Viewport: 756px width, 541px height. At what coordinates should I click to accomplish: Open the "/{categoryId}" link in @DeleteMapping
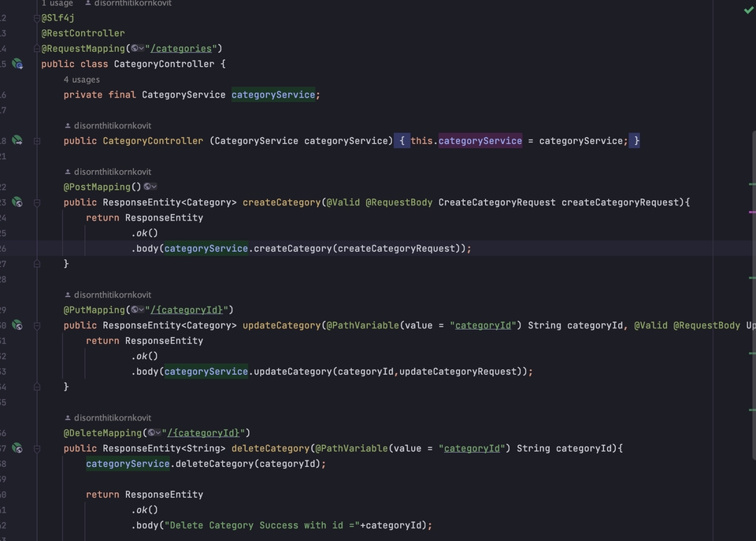[203, 432]
